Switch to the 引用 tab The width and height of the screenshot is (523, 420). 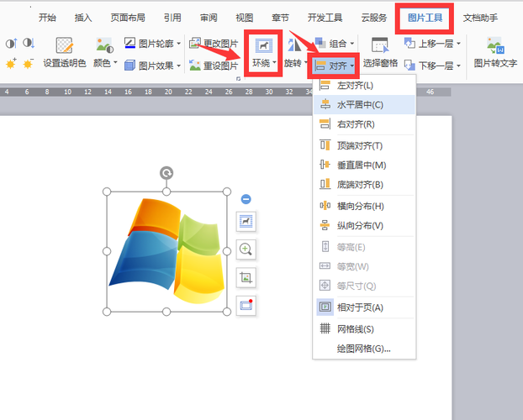[x=172, y=18]
